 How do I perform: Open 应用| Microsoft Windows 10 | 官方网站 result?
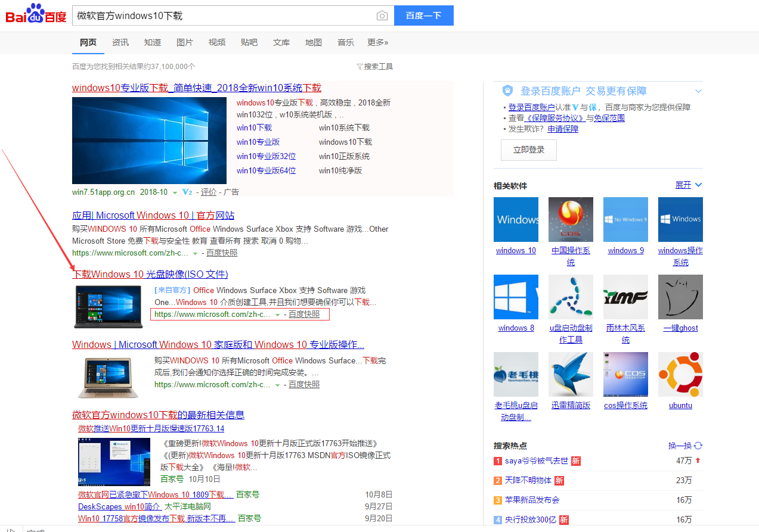(x=153, y=216)
